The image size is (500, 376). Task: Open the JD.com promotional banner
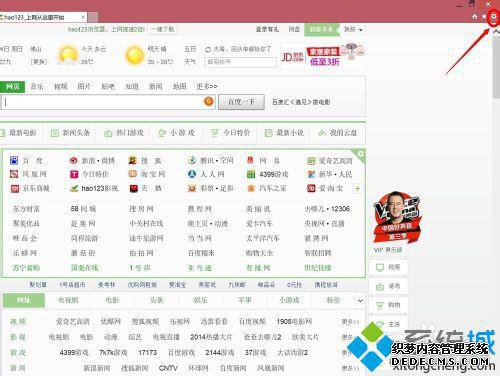[323, 56]
